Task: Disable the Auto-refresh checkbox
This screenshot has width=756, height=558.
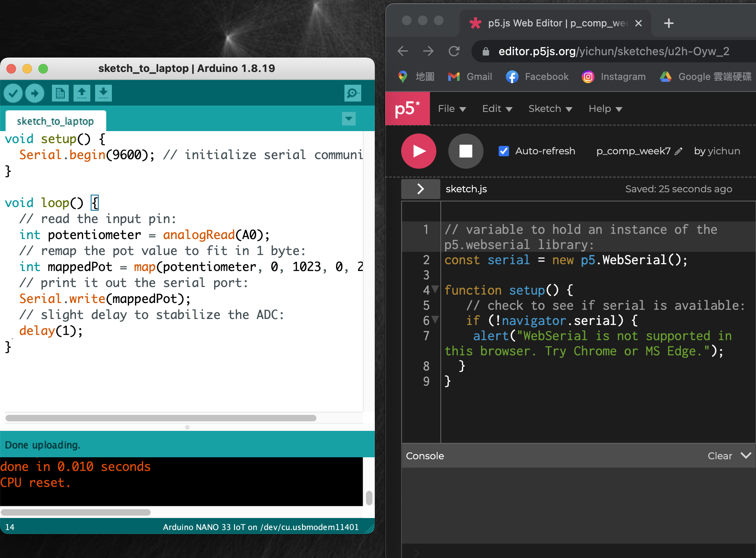Action: point(504,151)
